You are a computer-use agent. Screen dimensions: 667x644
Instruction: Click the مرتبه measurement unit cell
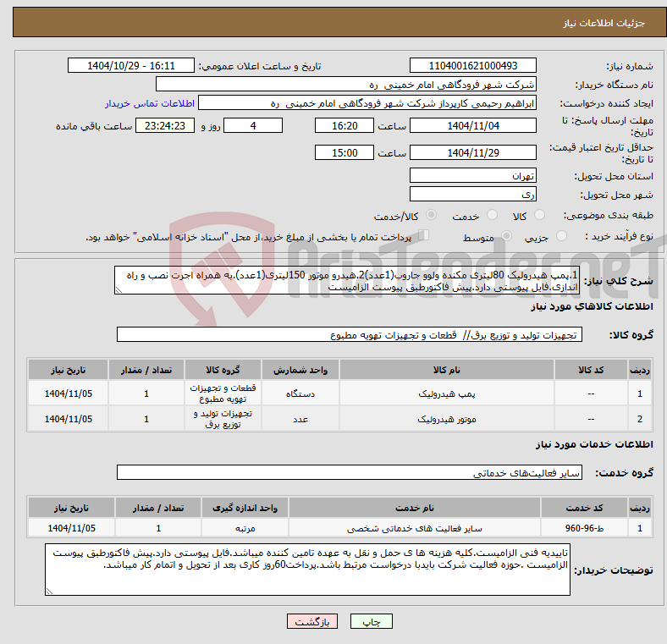pos(245,528)
